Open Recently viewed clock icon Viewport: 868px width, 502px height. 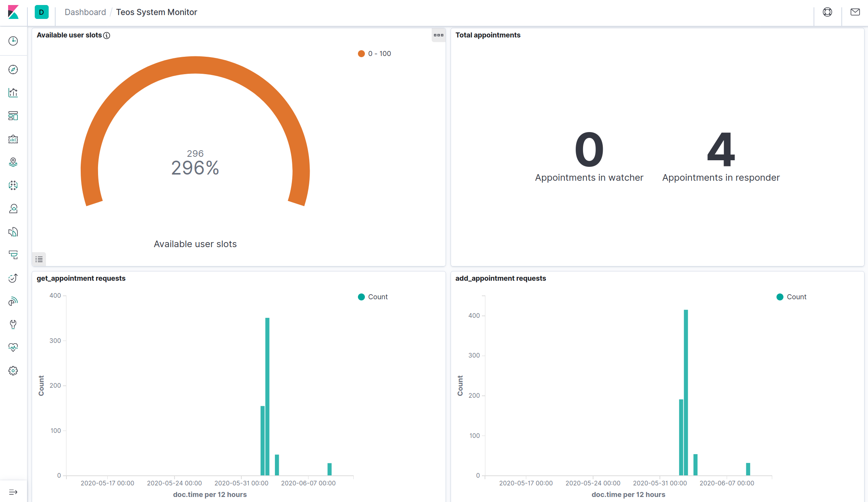click(13, 41)
